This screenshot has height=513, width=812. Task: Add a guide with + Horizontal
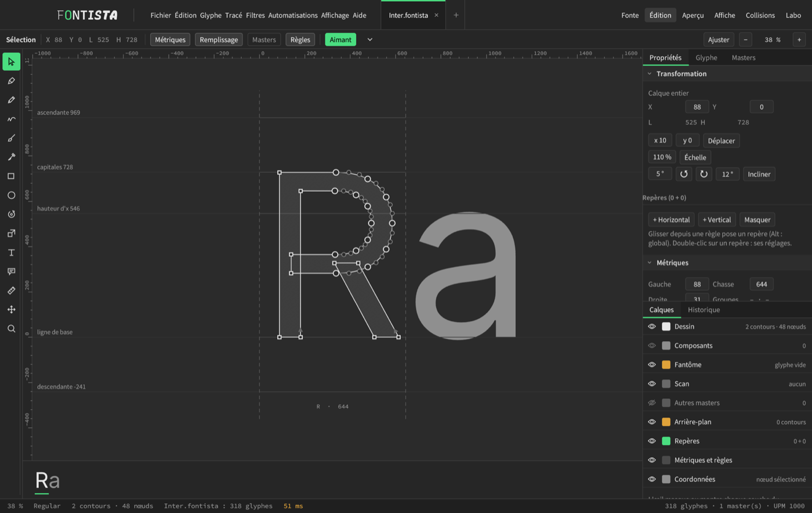[x=671, y=220]
